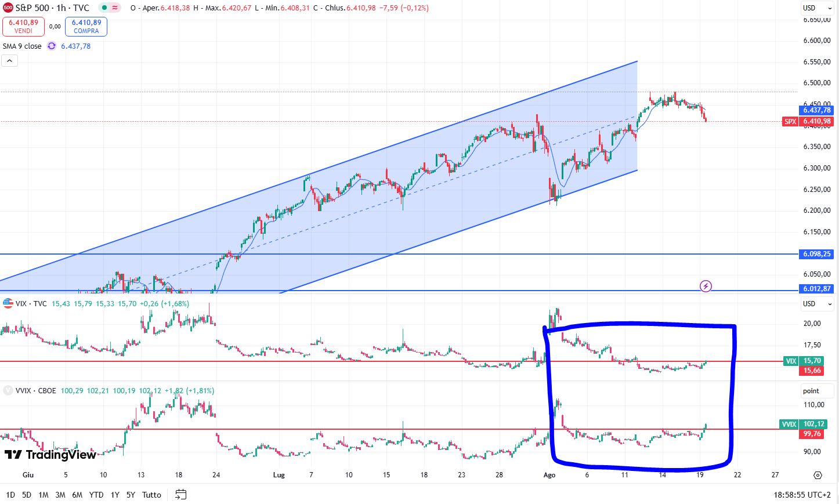Open chart settings via the gear icon
Viewport: 839px width, 504px height.
[x=818, y=475]
